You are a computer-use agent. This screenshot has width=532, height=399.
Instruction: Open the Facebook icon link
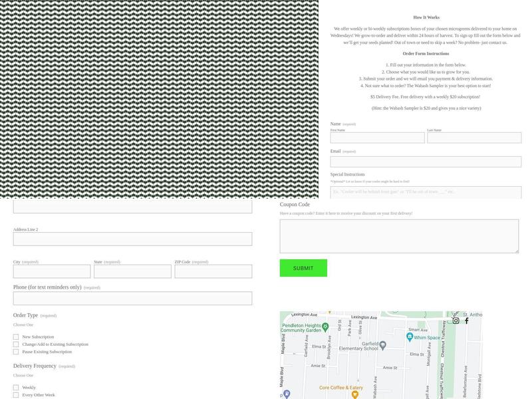pyautogui.click(x=466, y=321)
